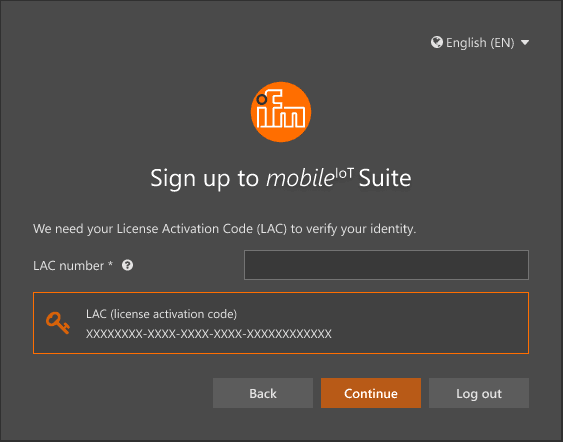Open the English (EN) language selector

point(480,42)
